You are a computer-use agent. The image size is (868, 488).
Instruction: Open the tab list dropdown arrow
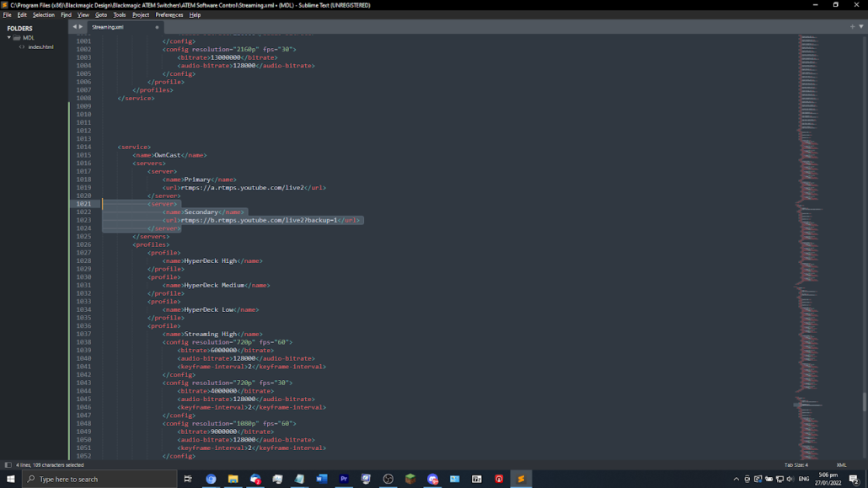pyautogui.click(x=860, y=27)
